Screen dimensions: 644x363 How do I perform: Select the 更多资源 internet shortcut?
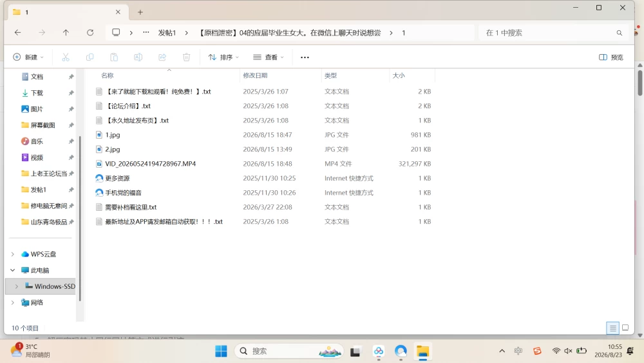117,178
